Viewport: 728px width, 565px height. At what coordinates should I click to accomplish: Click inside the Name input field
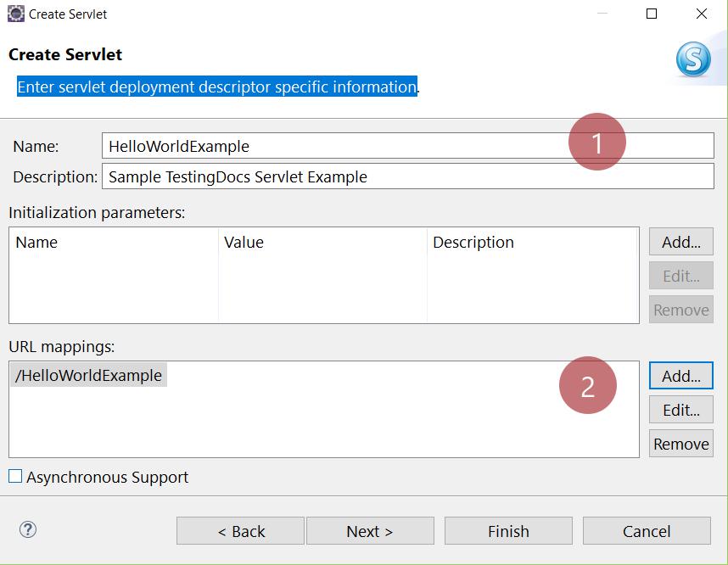[x=339, y=146]
